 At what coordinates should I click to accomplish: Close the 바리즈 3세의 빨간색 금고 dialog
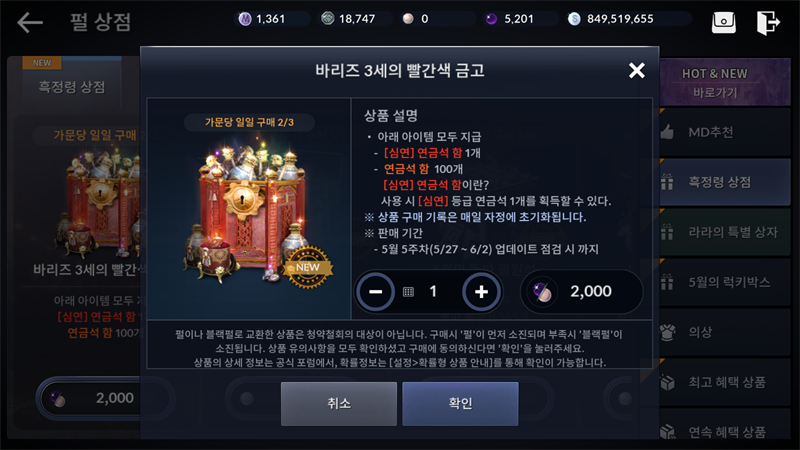[636, 70]
